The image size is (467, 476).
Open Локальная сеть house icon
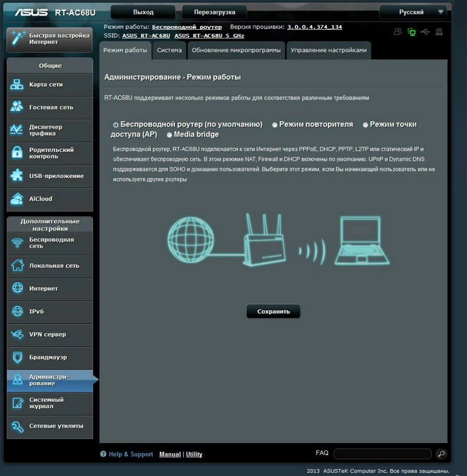pyautogui.click(x=17, y=265)
